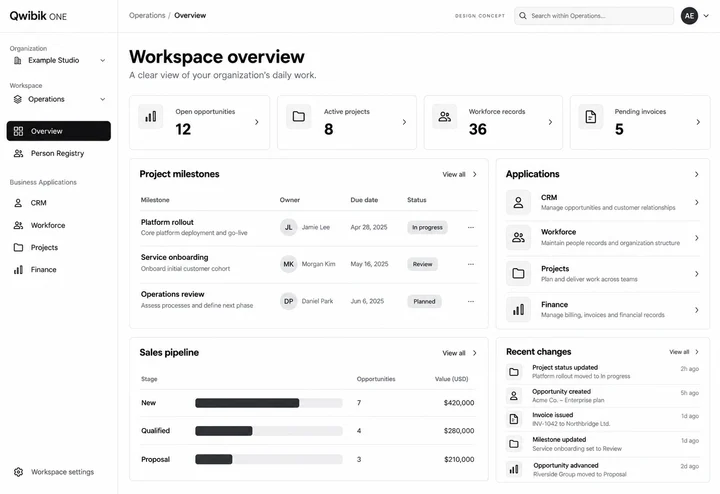Screen dimensions: 720x494
Task: Click the Qwibik ONE logo
Action: 38,16
